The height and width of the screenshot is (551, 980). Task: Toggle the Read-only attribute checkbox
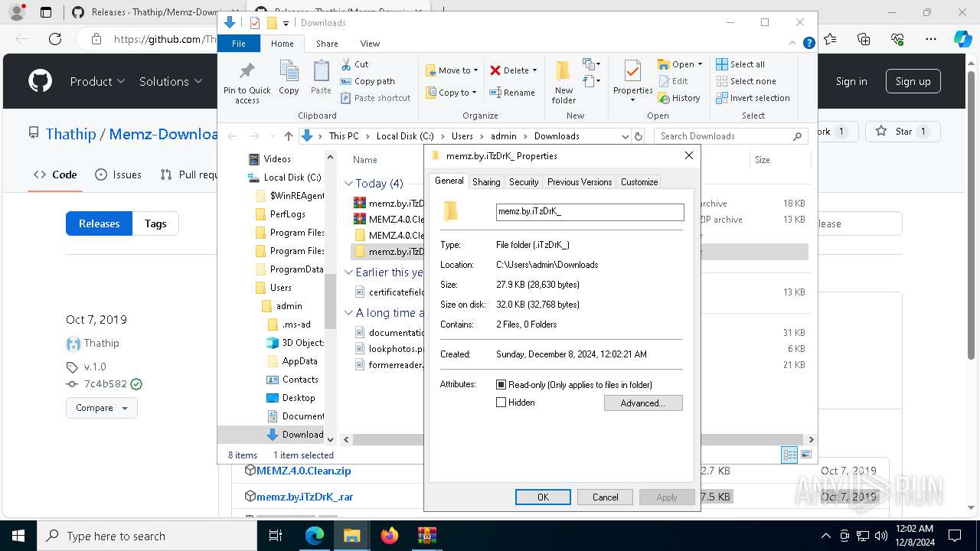(x=501, y=385)
